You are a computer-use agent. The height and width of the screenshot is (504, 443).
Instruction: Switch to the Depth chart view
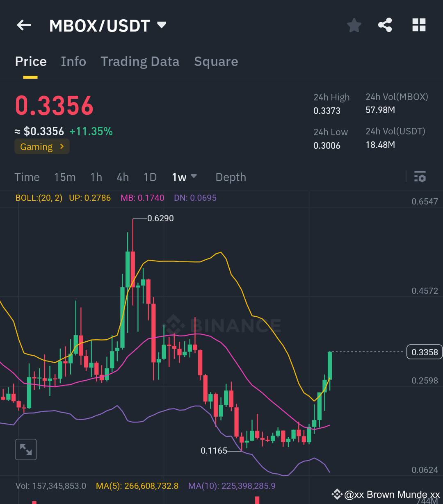(x=231, y=177)
